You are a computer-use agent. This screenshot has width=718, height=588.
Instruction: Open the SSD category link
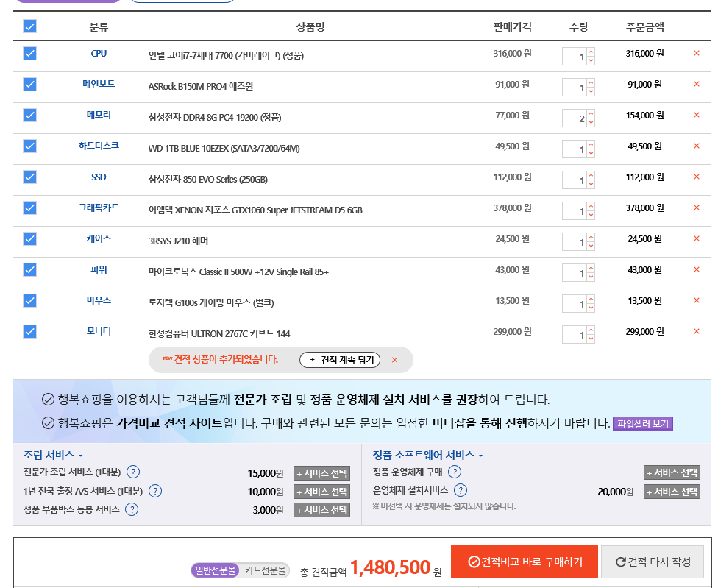tap(99, 177)
